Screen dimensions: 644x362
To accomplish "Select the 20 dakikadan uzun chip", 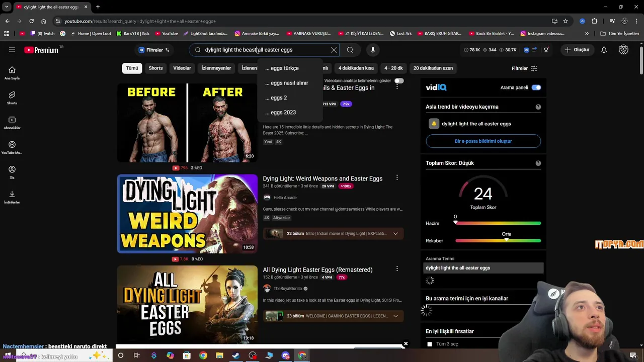I will (433, 68).
